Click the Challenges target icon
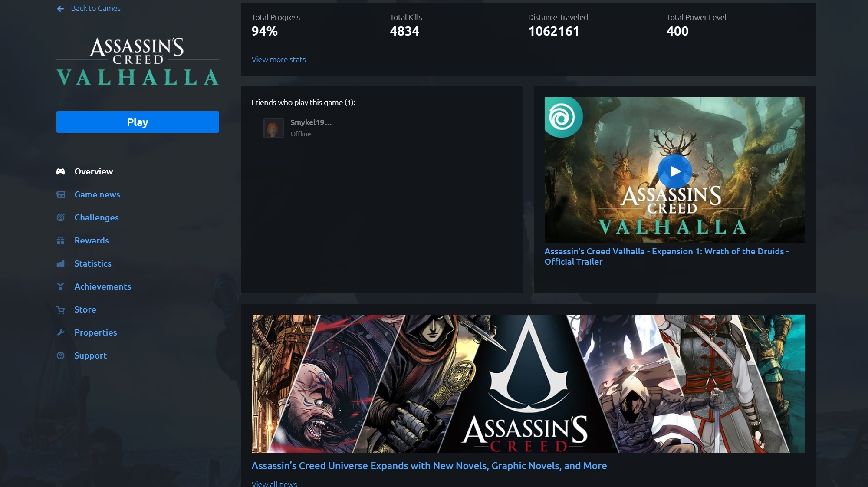The width and height of the screenshot is (868, 487). point(61,217)
